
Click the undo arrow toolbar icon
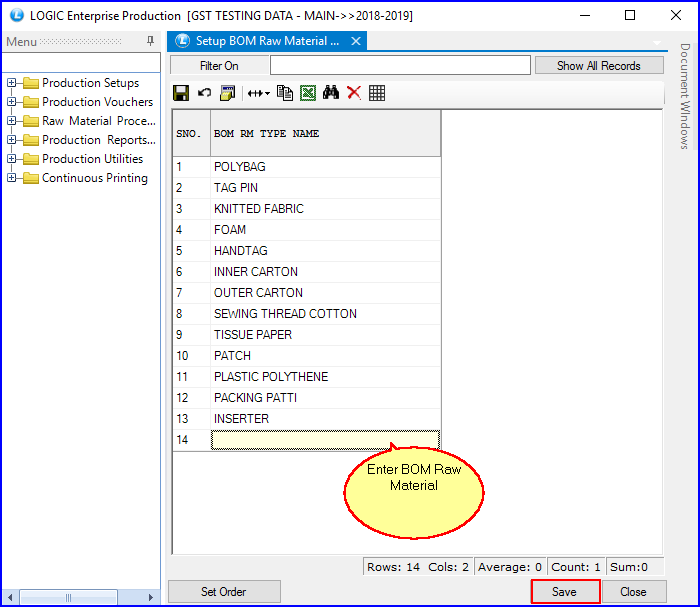204,93
